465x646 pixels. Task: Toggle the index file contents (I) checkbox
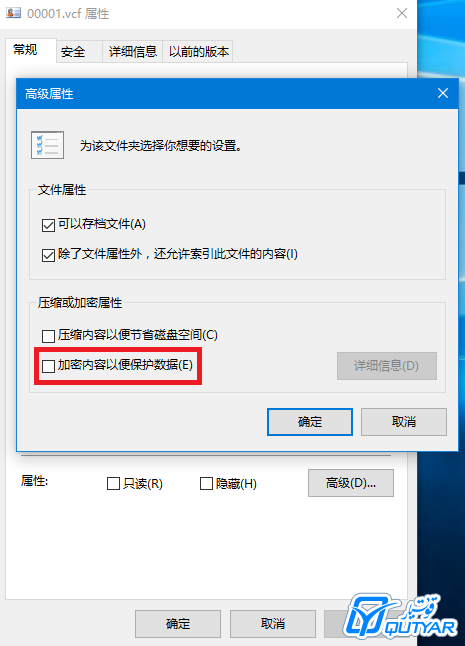pyautogui.click(x=48, y=255)
